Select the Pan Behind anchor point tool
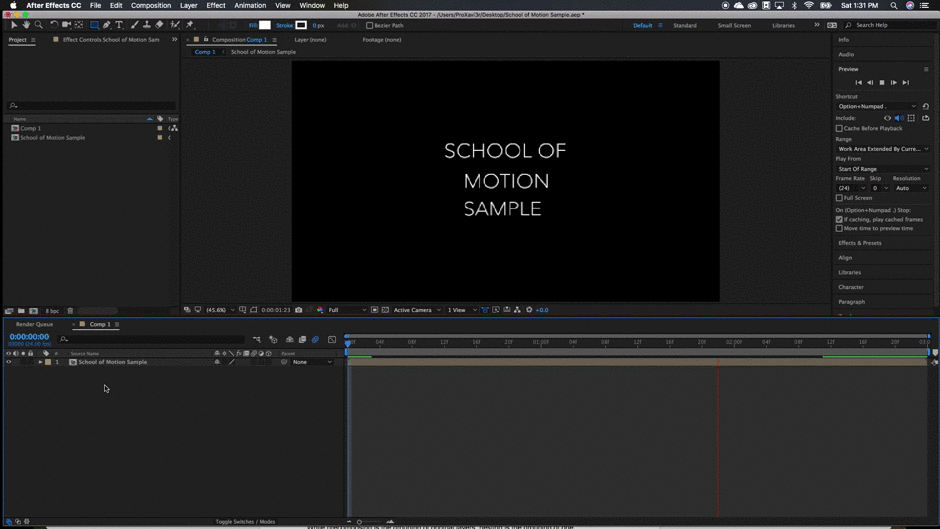940x529 pixels. 79,25
